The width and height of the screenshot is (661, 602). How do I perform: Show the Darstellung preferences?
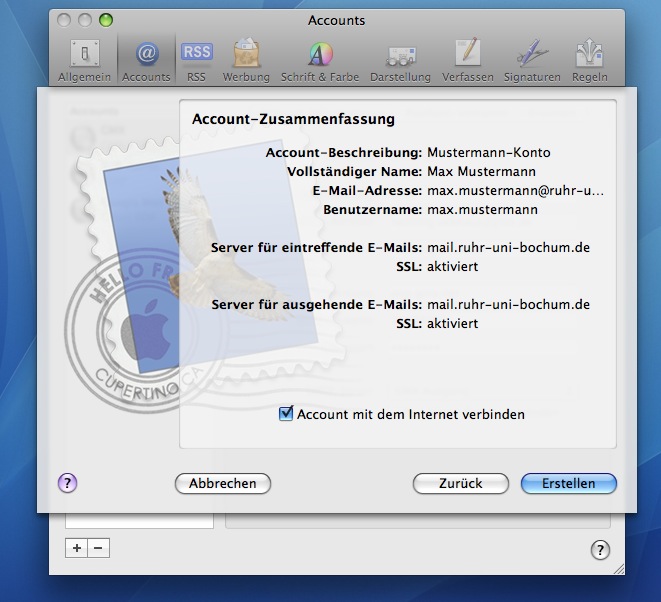(400, 60)
